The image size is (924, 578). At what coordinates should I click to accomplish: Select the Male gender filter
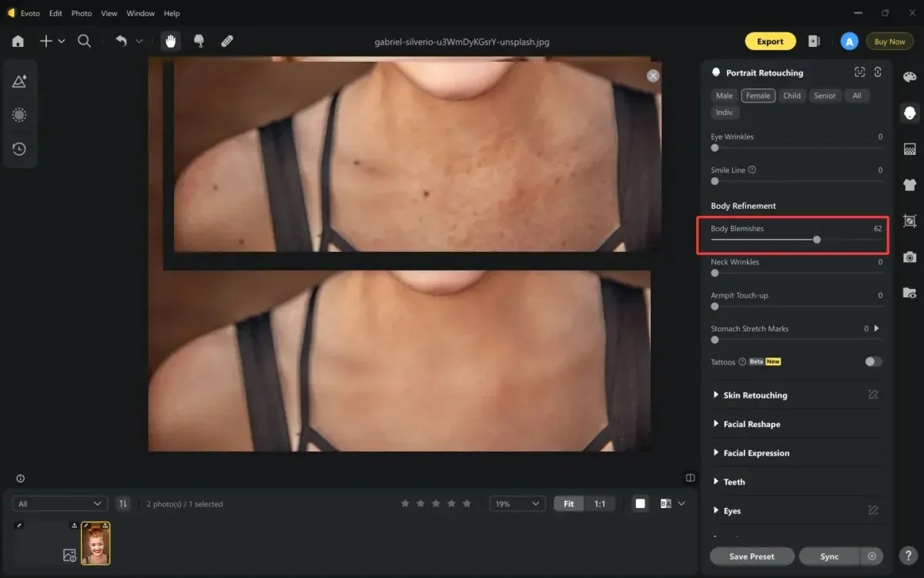pos(724,96)
